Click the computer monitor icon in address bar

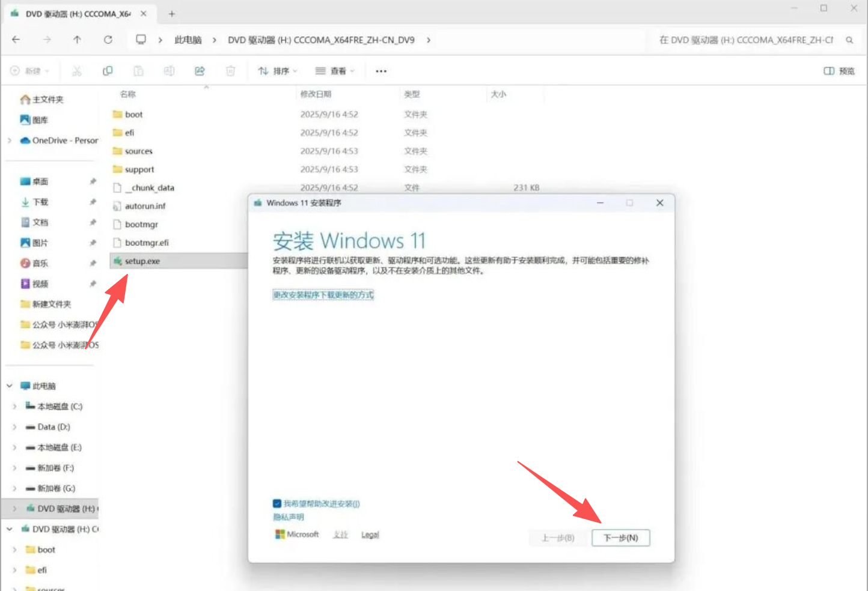tap(141, 40)
